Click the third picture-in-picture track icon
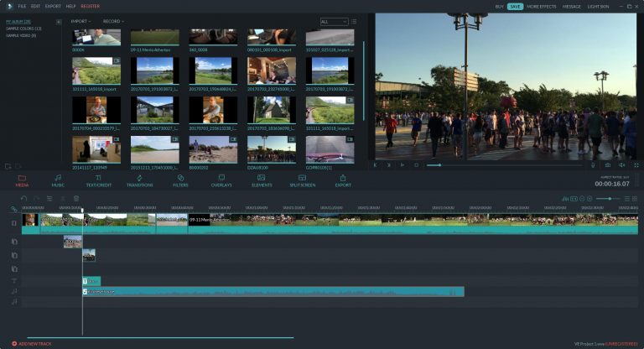This screenshot has height=349, width=644. point(14,268)
